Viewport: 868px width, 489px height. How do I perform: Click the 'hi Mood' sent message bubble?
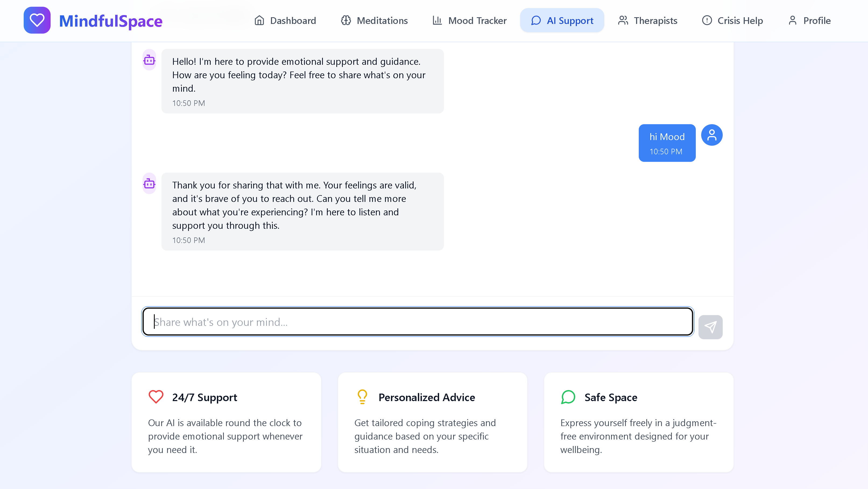[667, 143]
